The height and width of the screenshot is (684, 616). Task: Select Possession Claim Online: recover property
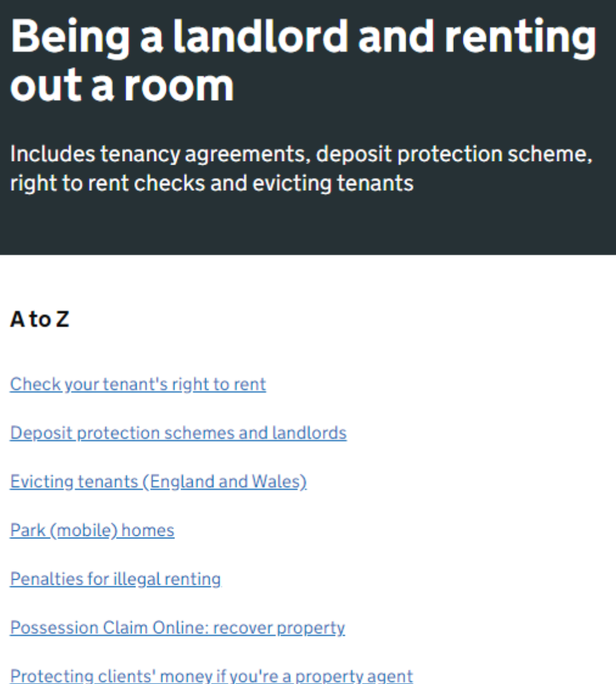(x=177, y=627)
